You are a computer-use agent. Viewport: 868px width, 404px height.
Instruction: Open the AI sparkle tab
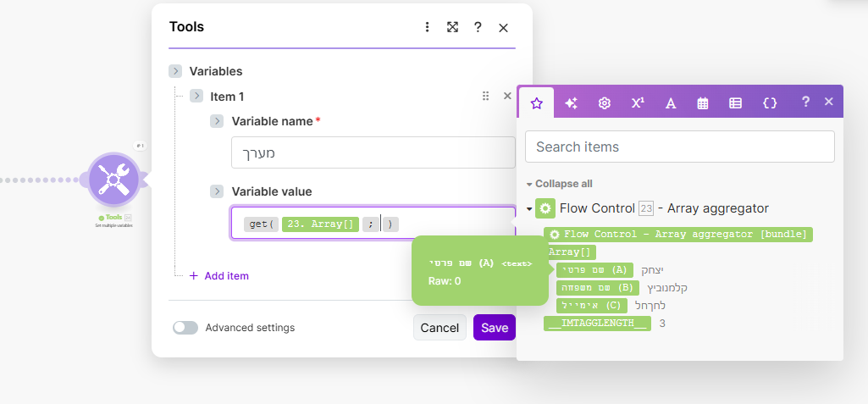click(572, 102)
